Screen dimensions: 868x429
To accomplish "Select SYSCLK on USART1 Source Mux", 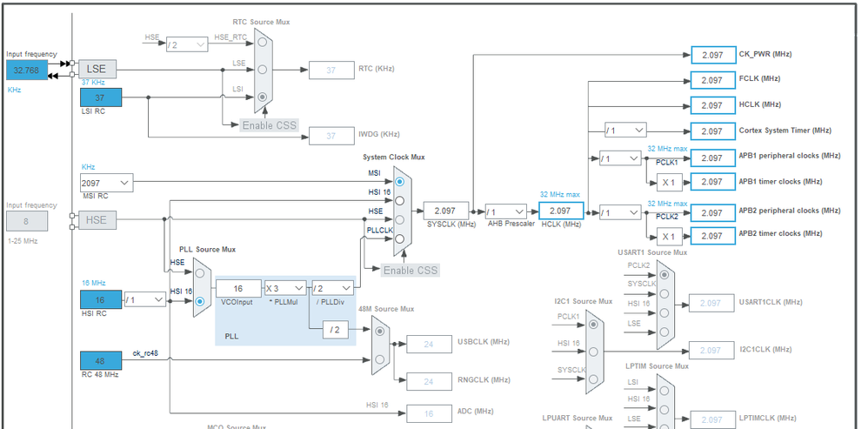I will pos(664,293).
